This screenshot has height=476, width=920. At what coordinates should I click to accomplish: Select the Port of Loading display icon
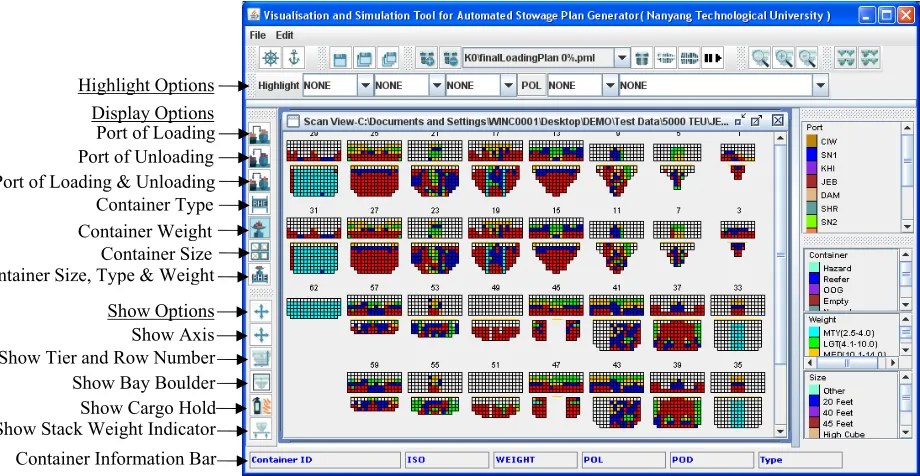tap(259, 133)
